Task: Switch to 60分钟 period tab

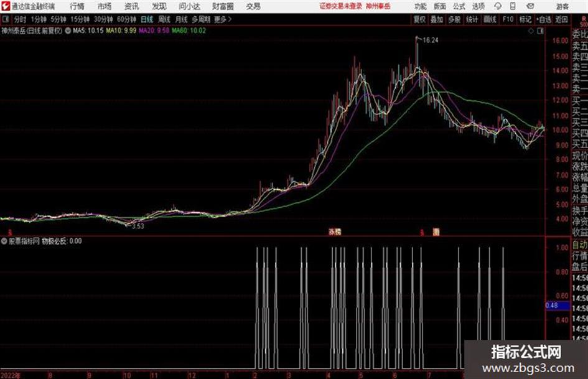Action: 126,19
